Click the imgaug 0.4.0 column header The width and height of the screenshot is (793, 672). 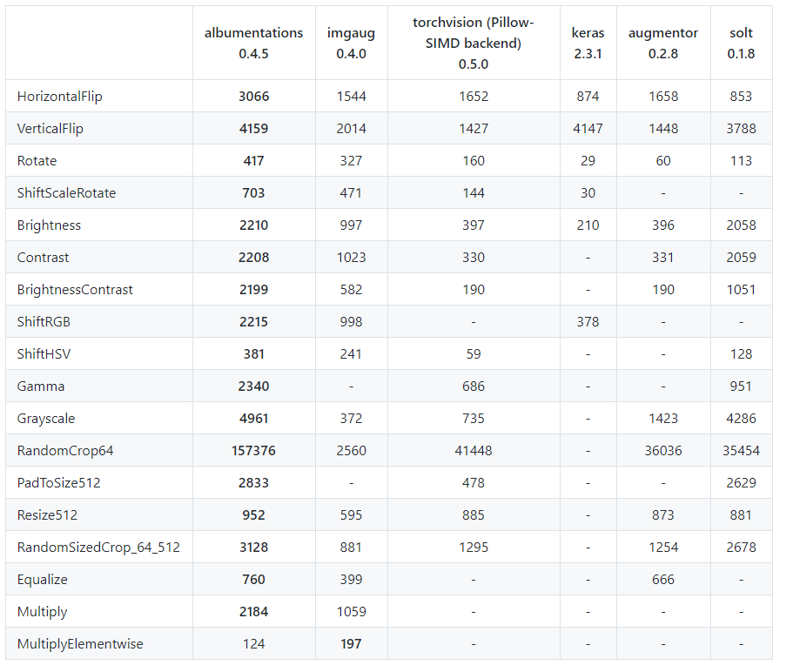coord(351,44)
